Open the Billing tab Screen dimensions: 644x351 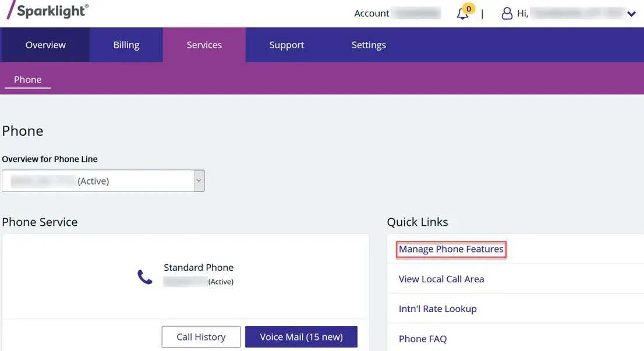(x=125, y=45)
